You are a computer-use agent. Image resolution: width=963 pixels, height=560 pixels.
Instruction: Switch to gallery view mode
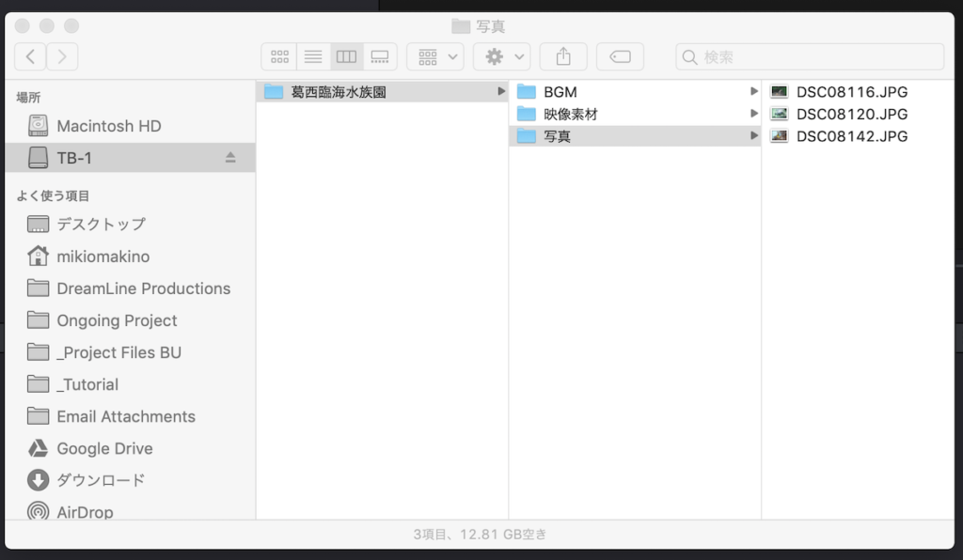tap(380, 56)
